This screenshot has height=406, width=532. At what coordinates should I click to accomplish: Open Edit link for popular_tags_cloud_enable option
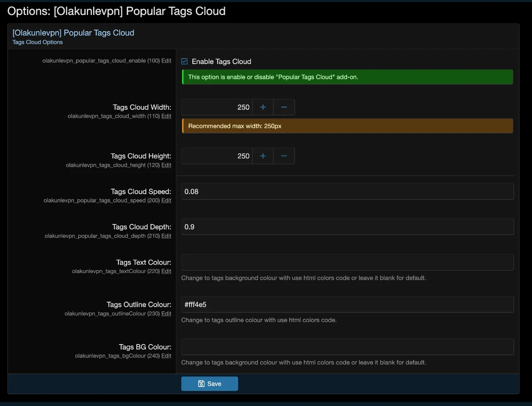(x=166, y=61)
